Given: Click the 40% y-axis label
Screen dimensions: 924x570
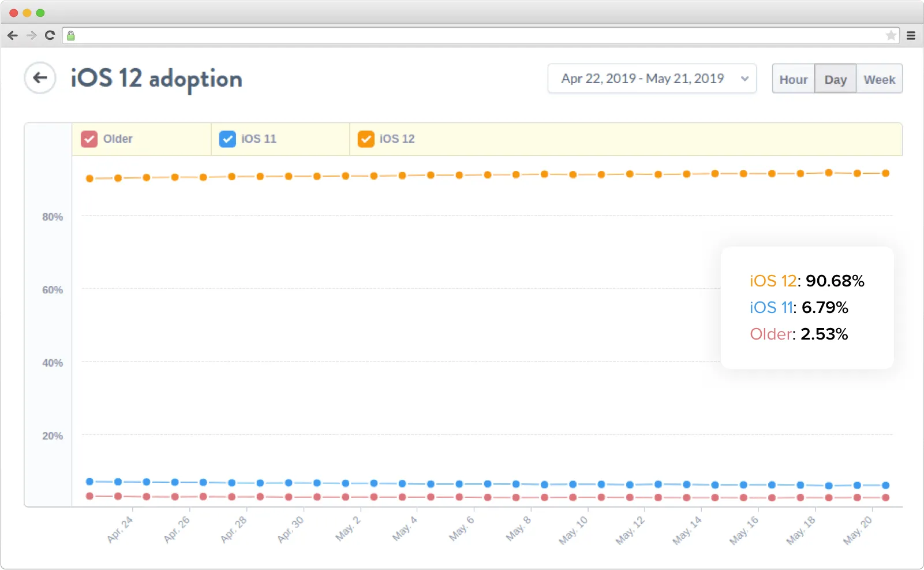Looking at the screenshot, I should [x=53, y=363].
